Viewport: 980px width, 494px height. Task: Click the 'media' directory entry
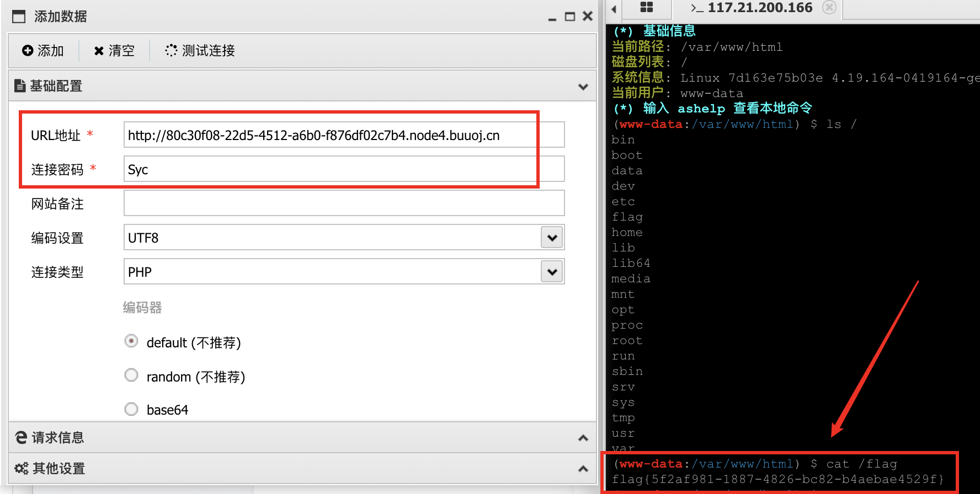pos(631,279)
